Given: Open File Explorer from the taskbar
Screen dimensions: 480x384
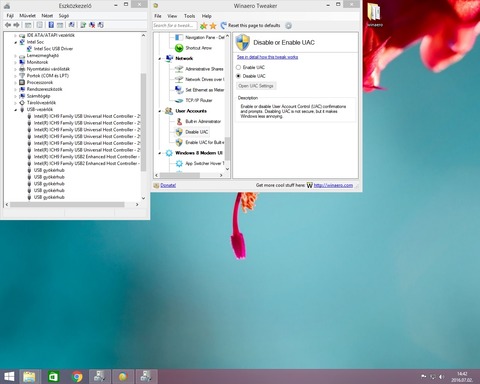Looking at the screenshot, I should point(30,377).
